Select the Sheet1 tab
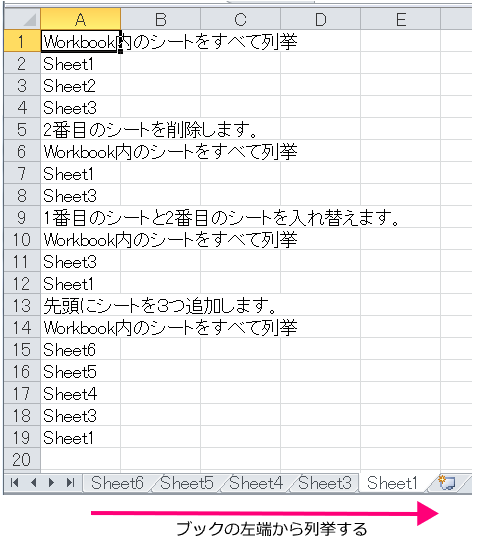Image resolution: width=477 pixels, height=544 pixels. 392,483
